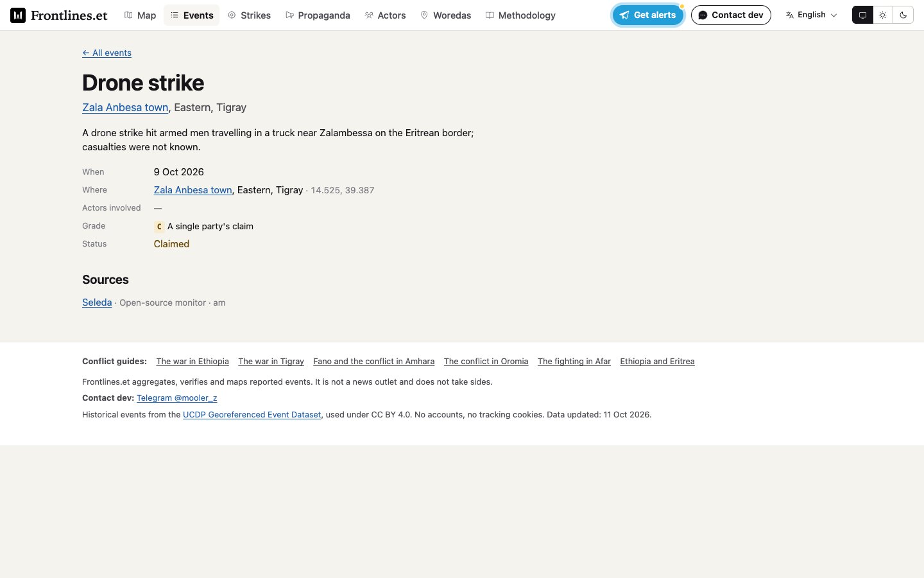
Task: Open the Propaganda section
Action: tap(318, 15)
